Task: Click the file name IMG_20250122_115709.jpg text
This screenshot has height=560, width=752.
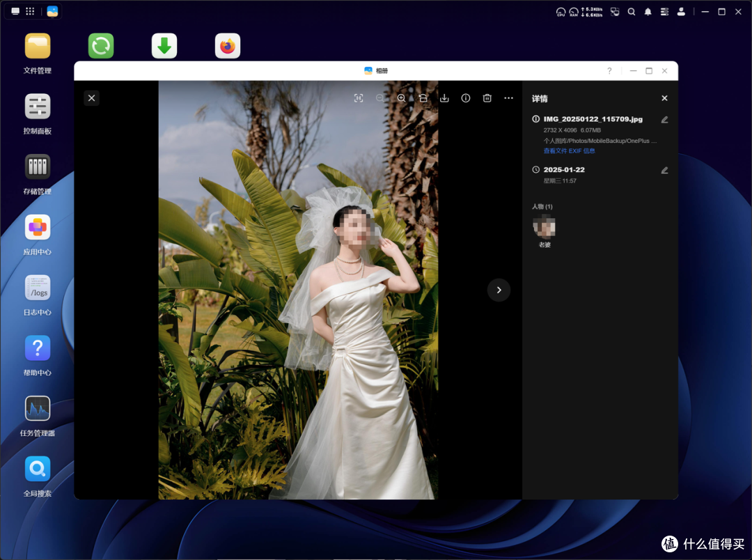Action: coord(593,119)
